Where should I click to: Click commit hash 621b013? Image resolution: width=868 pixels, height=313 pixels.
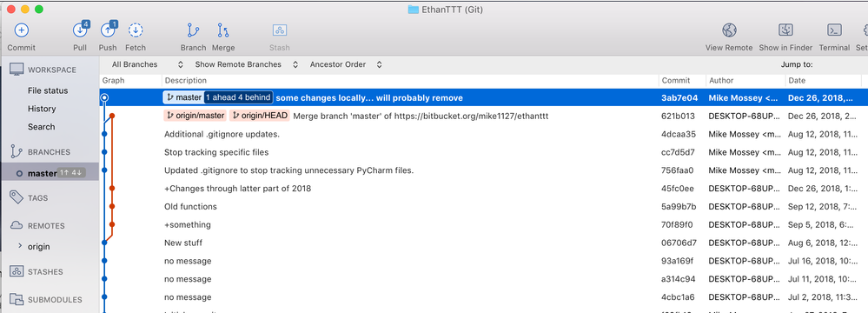[678, 116]
